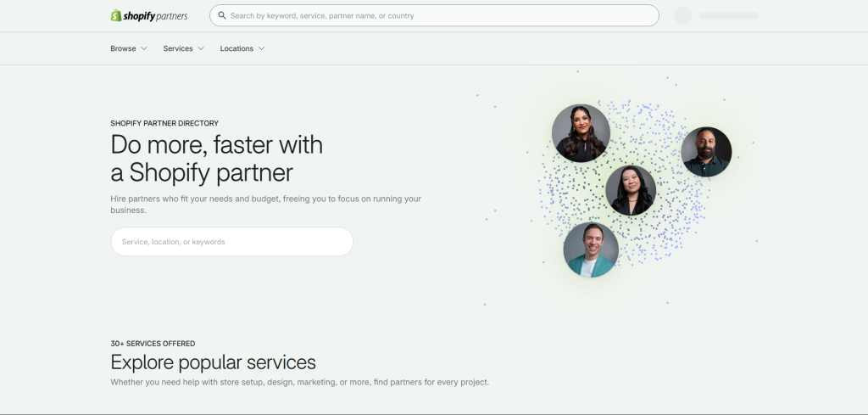Image resolution: width=868 pixels, height=415 pixels.
Task: Click the profile avatar placeholder circle
Action: click(682, 15)
